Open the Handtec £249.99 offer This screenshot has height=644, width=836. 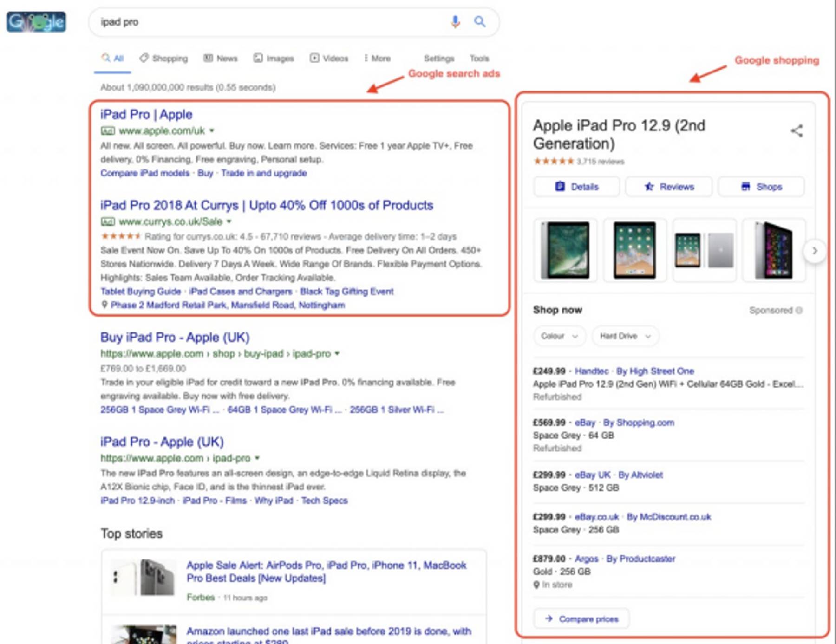[x=669, y=384]
